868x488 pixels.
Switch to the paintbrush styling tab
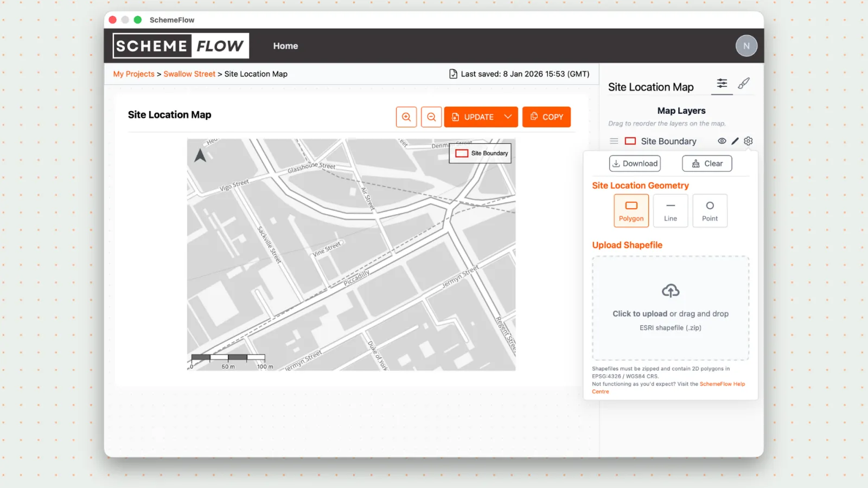(x=744, y=83)
